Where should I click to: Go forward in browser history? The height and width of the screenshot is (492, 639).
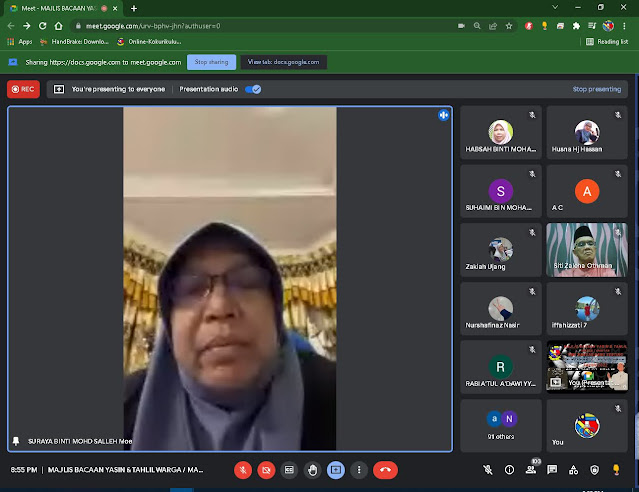point(26,26)
